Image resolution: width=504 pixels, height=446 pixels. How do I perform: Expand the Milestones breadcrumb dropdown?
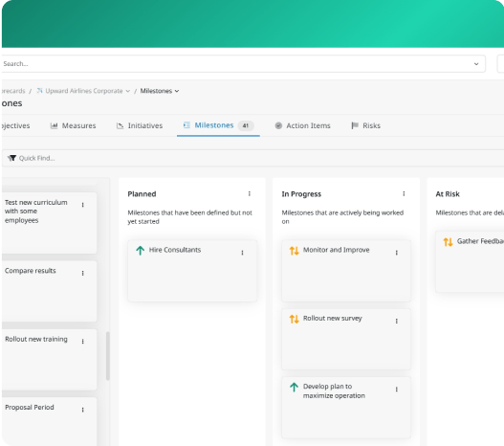177,91
